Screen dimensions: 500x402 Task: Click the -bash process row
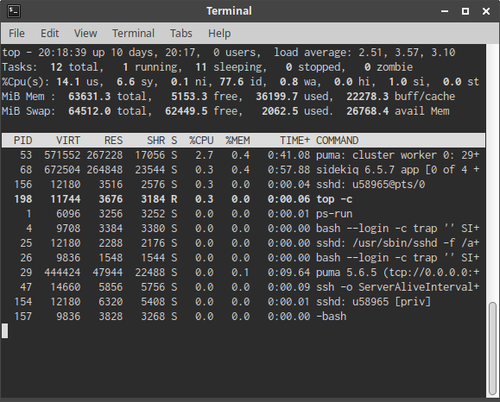coord(243,316)
